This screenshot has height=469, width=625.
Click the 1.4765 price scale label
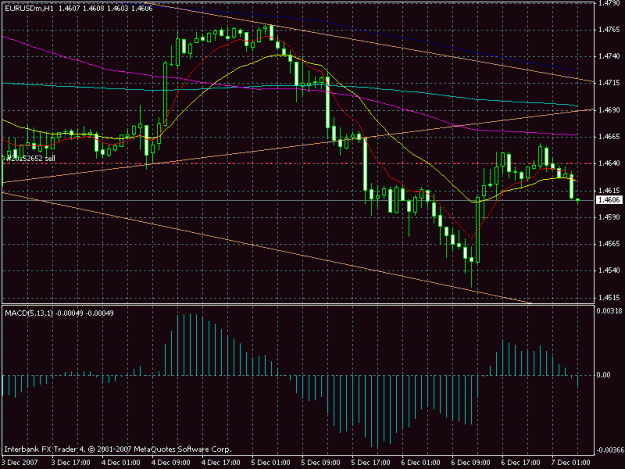pyautogui.click(x=609, y=29)
